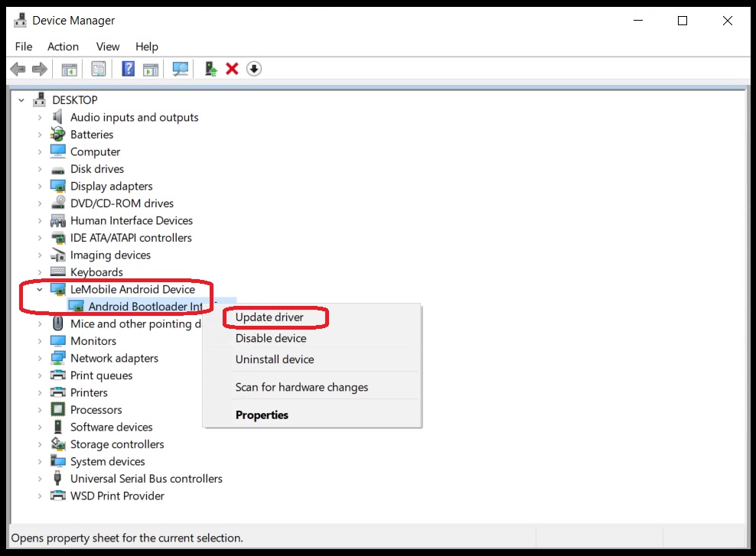Click the show/hide action pane icon
Image resolution: width=756 pixels, height=556 pixels.
point(151,70)
